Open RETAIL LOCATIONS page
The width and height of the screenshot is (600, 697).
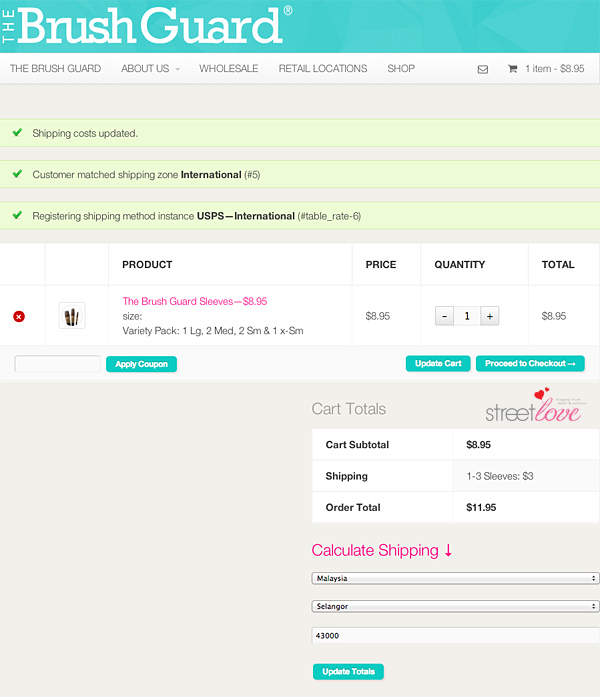(x=323, y=68)
